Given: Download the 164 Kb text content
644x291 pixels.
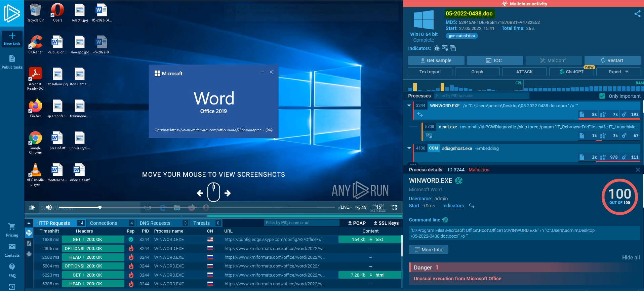Looking at the screenshot, I should pyautogui.click(x=370, y=240).
